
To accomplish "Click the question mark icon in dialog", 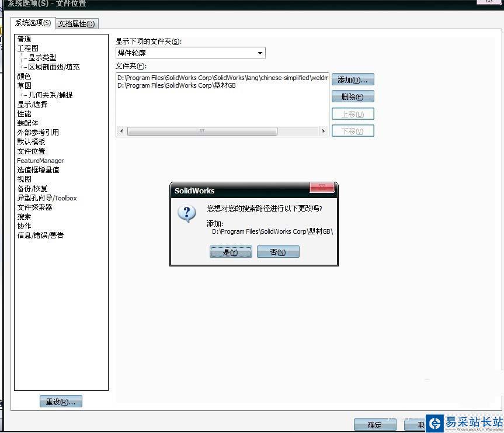I will (187, 214).
